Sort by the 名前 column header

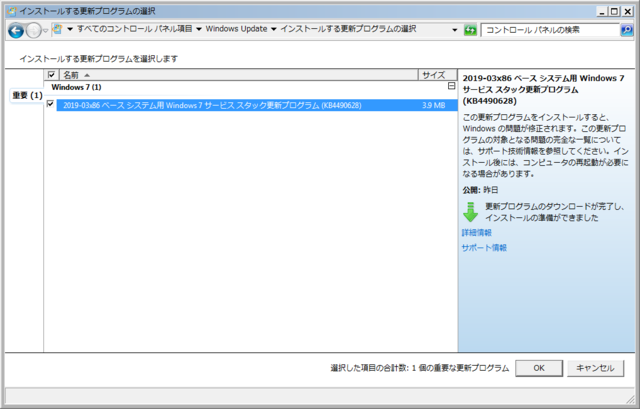click(x=239, y=75)
